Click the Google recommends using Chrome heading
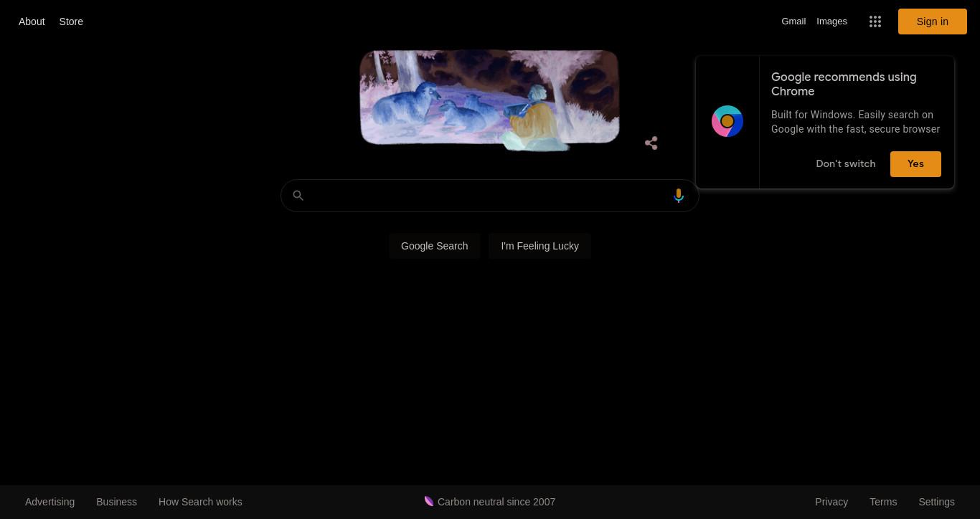The width and height of the screenshot is (980, 519). (x=844, y=85)
